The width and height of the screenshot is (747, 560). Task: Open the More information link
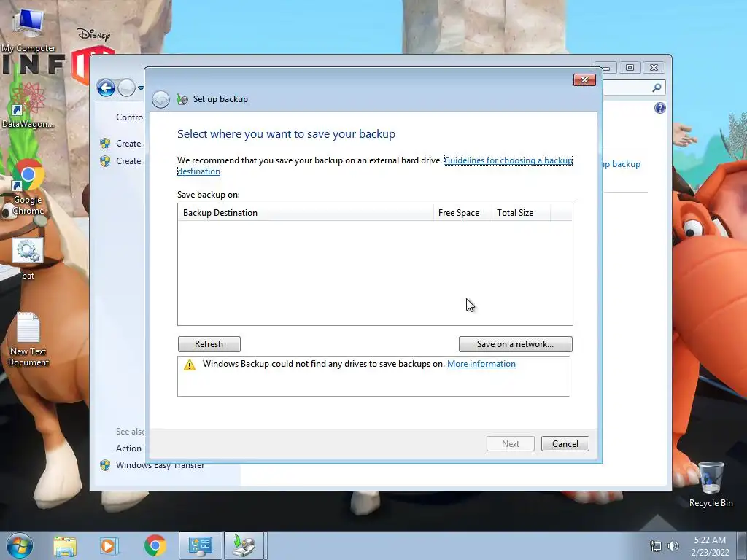tap(481, 364)
